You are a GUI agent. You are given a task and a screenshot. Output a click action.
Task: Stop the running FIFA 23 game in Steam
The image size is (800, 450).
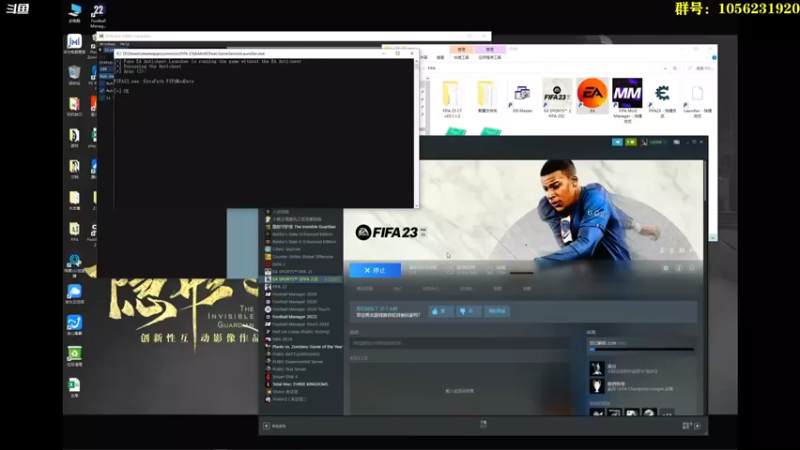(x=375, y=270)
